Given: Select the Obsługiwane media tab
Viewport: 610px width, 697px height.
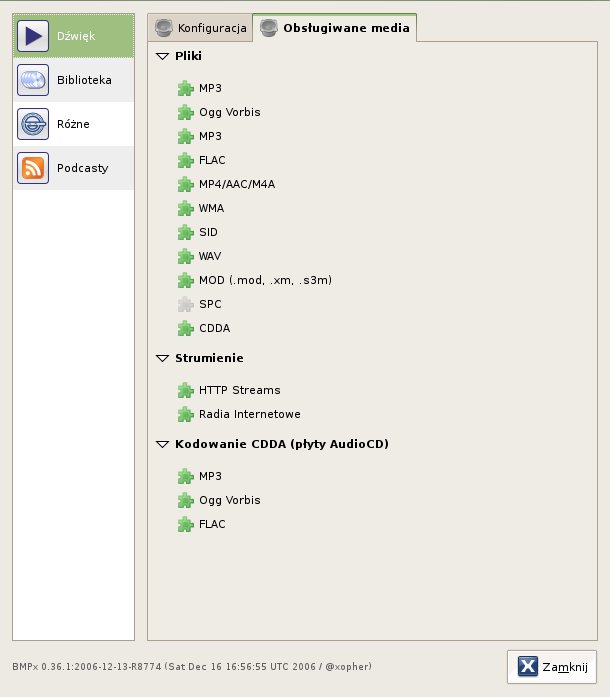Looking at the screenshot, I should click(x=335, y=28).
